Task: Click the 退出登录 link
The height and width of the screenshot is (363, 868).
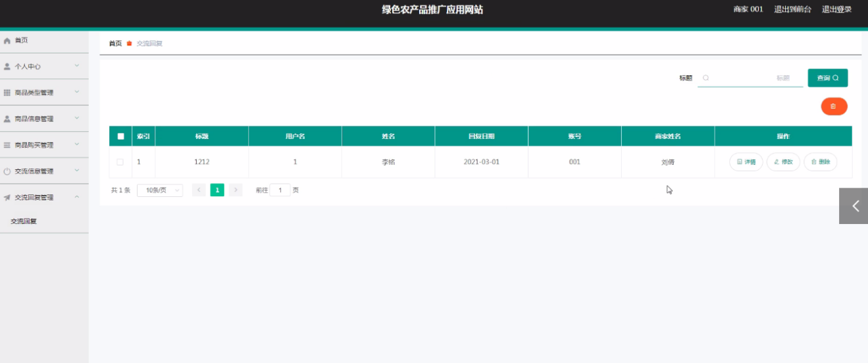Action: 836,9
